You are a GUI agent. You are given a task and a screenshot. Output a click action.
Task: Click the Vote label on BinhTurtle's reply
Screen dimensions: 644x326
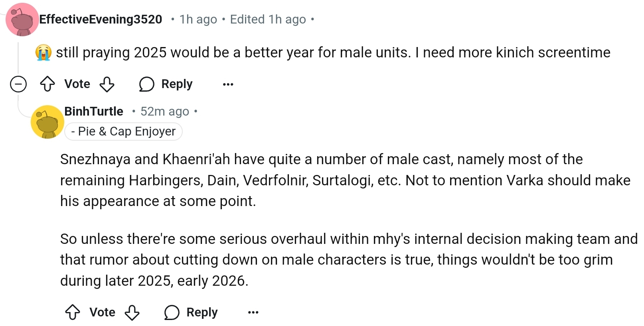pyautogui.click(x=102, y=312)
